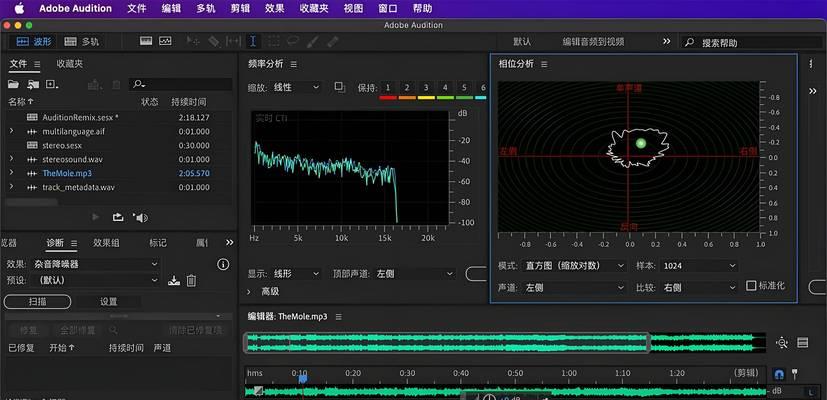Show the spectral frequency display
Image resolution: width=827 pixels, height=400 pixels.
coord(146,41)
